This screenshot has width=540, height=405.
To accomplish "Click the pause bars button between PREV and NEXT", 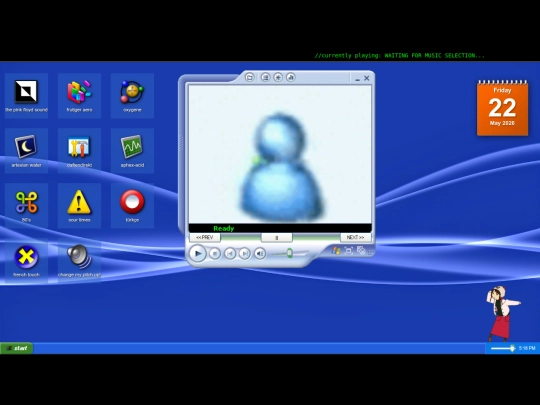I will point(277,237).
